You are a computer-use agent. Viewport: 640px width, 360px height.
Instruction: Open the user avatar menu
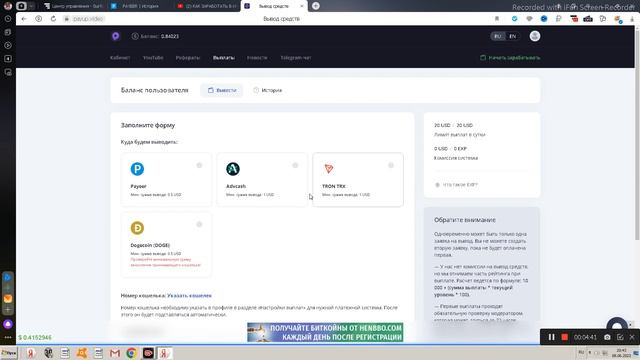[535, 36]
